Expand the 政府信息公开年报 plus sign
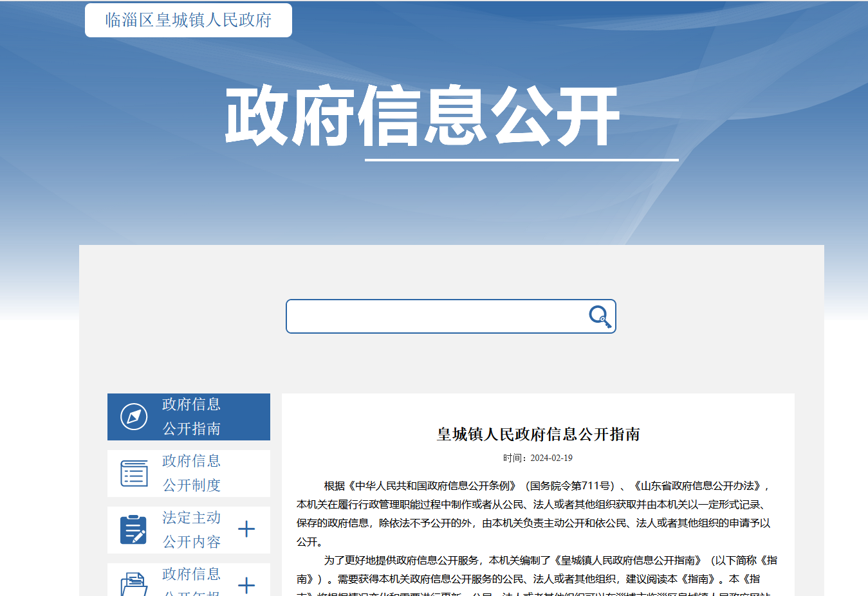 pyautogui.click(x=246, y=585)
